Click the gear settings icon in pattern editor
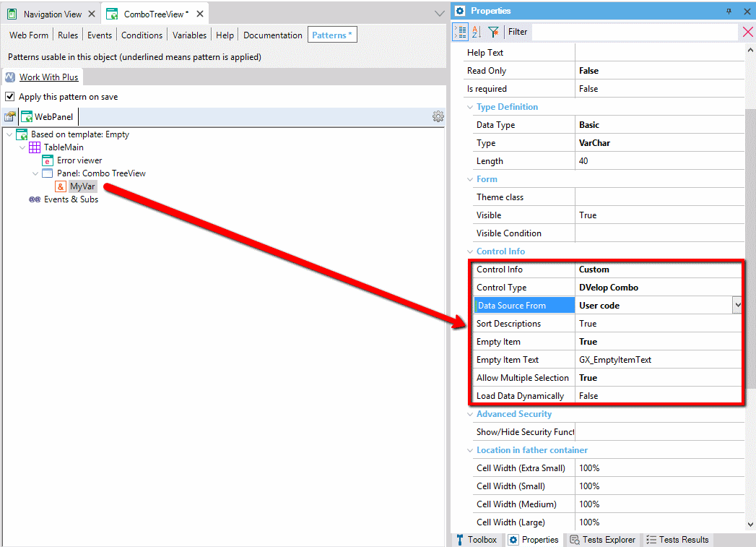756x547 pixels. pyautogui.click(x=438, y=116)
